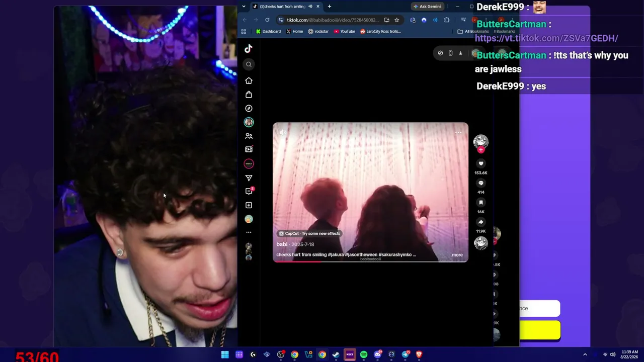Open the Friends page in sidebar
The height and width of the screenshot is (362, 644).
click(x=249, y=136)
